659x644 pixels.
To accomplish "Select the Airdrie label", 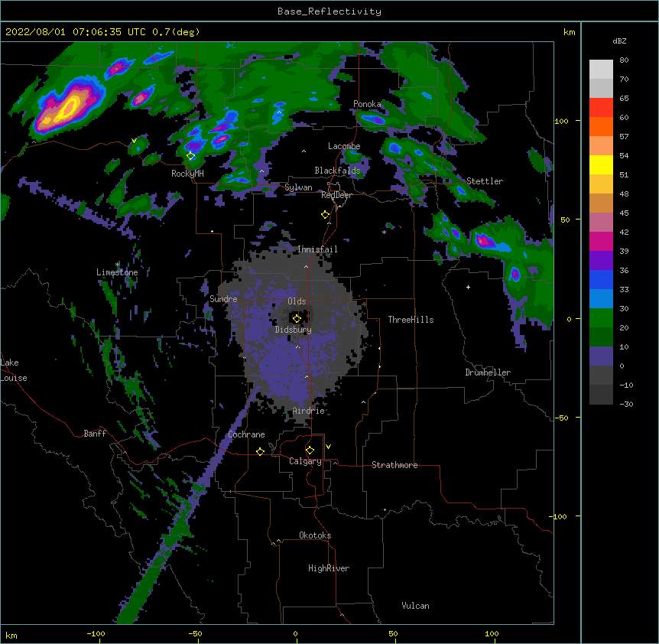I will (x=309, y=411).
